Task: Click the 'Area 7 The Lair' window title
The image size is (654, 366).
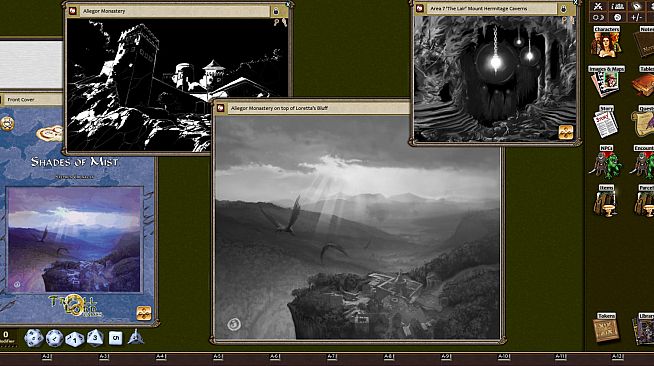Action: pos(479,8)
